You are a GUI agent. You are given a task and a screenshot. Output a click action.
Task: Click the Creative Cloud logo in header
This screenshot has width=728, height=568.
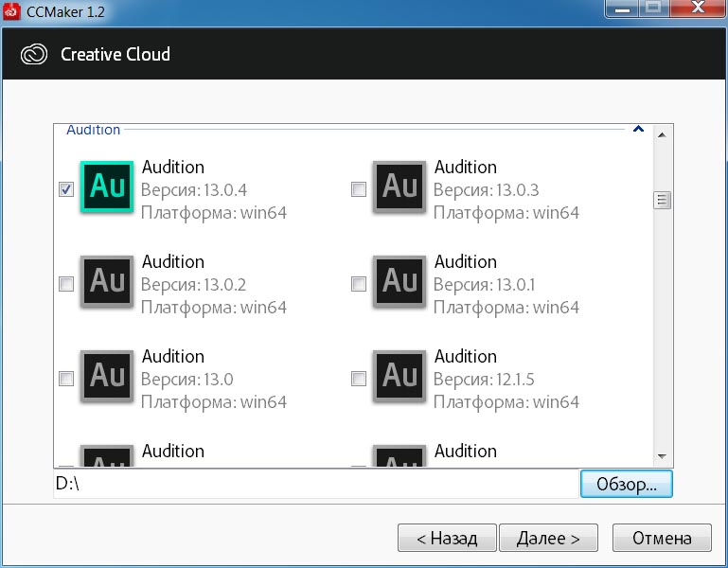point(34,54)
